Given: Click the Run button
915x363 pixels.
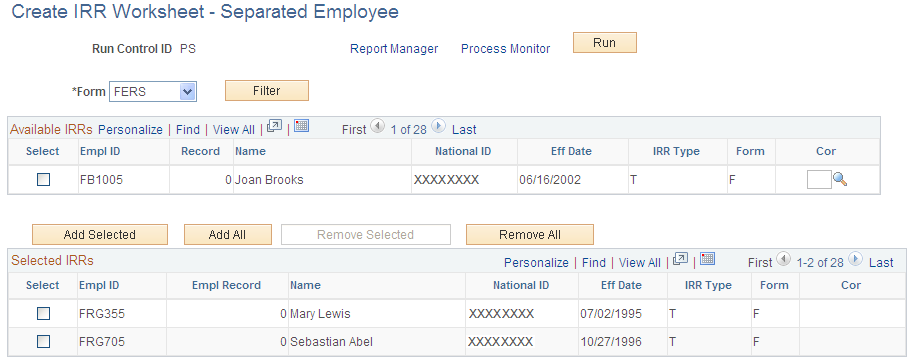Looking at the screenshot, I should (x=605, y=43).
